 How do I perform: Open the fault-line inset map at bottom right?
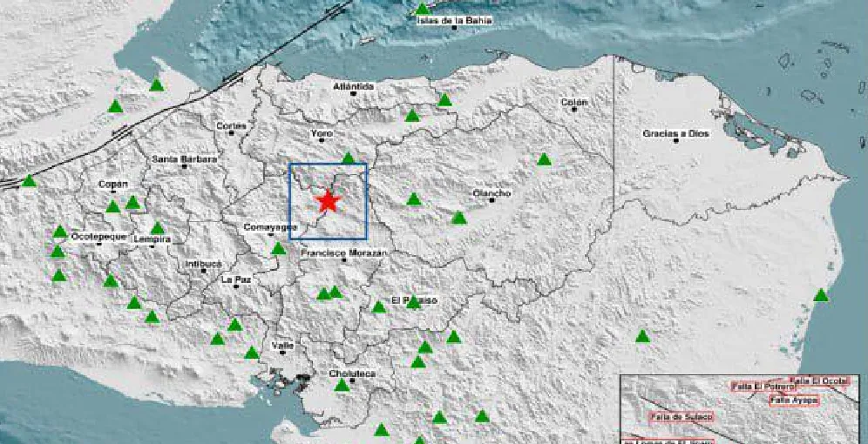point(739,409)
